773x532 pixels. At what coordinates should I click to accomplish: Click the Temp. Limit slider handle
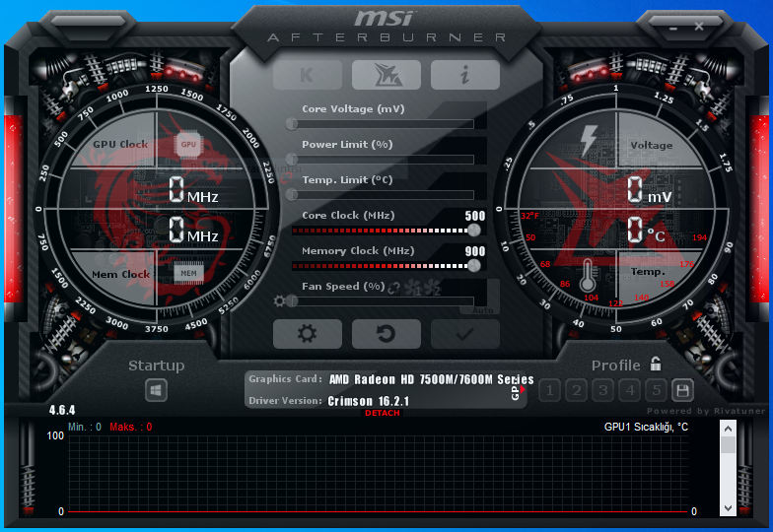(x=292, y=195)
